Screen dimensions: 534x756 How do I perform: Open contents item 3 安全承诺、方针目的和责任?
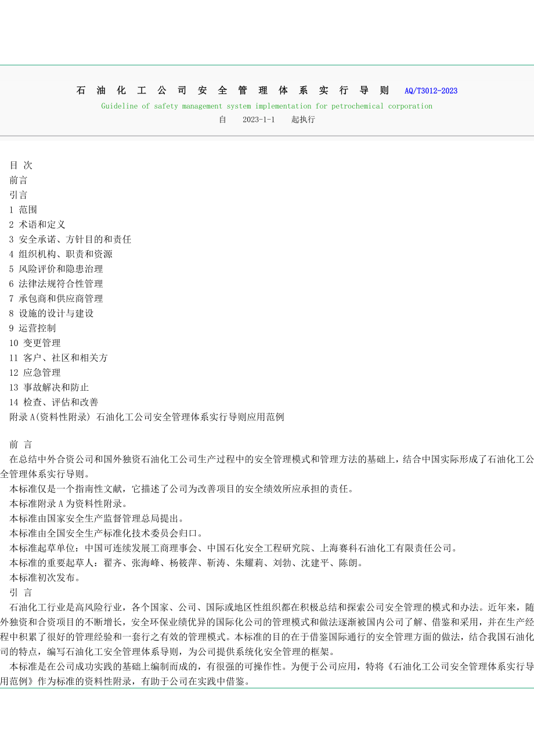pyautogui.click(x=70, y=239)
